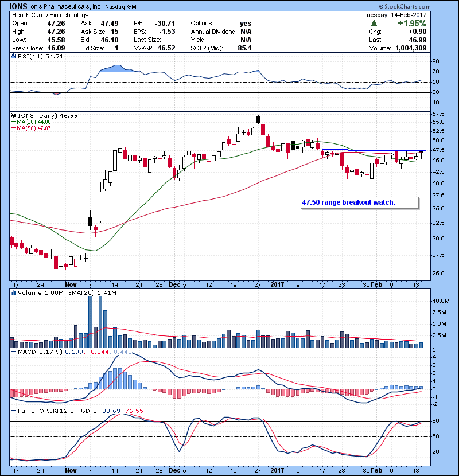459x476 pixels.
Task: Click the SCTR (Mid) 85.4 value
Action: [244, 48]
